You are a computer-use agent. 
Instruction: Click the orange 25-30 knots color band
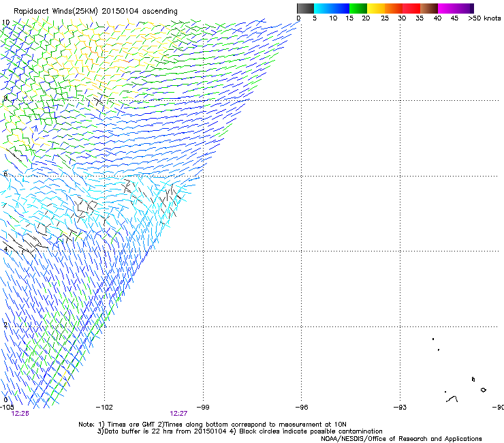(394, 8)
